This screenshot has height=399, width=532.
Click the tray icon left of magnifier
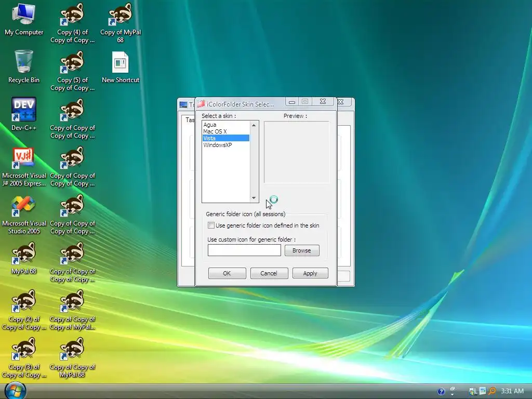pyautogui.click(x=482, y=391)
